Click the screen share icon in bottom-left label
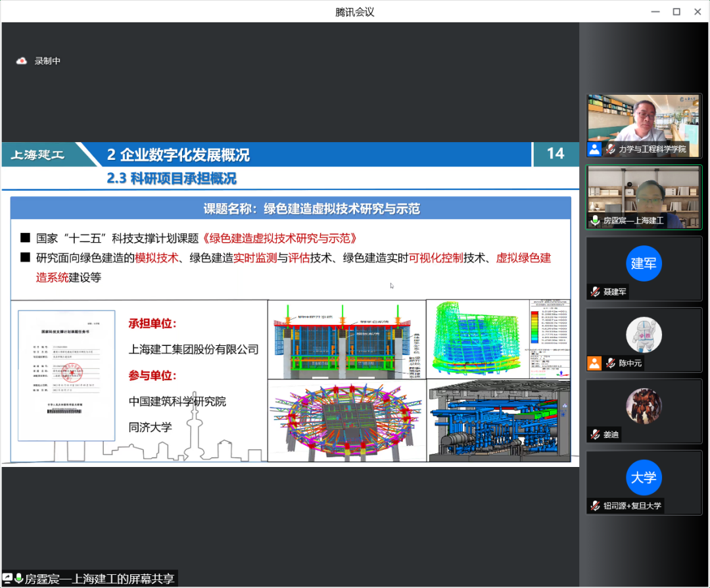Viewport: 710px width, 588px height. pyautogui.click(x=8, y=579)
